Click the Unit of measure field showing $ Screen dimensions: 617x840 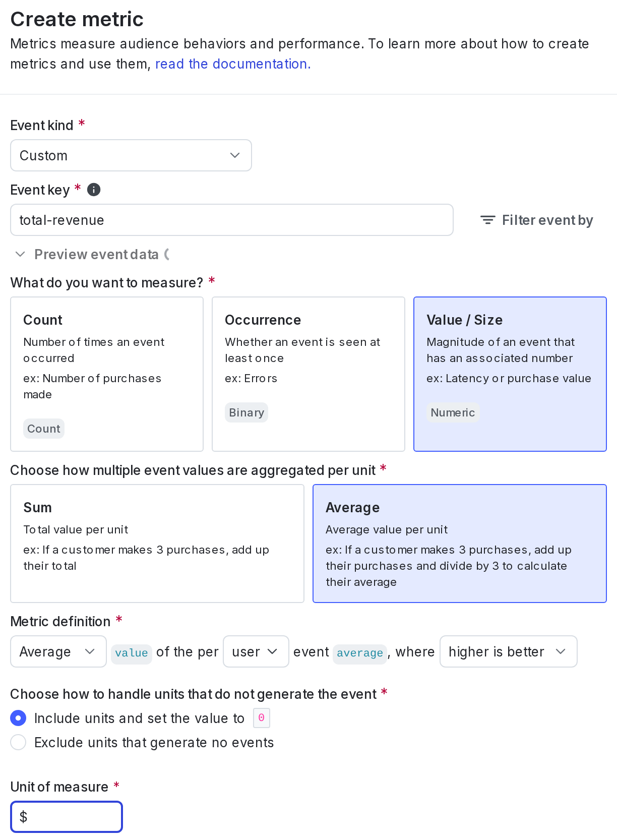click(67, 816)
